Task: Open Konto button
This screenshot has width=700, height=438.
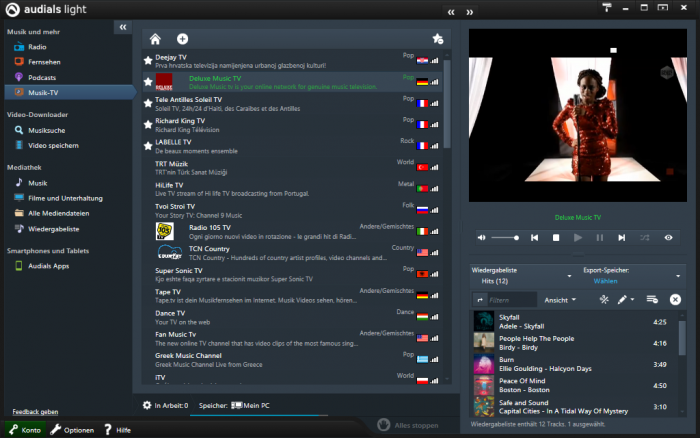Action: 25,430
